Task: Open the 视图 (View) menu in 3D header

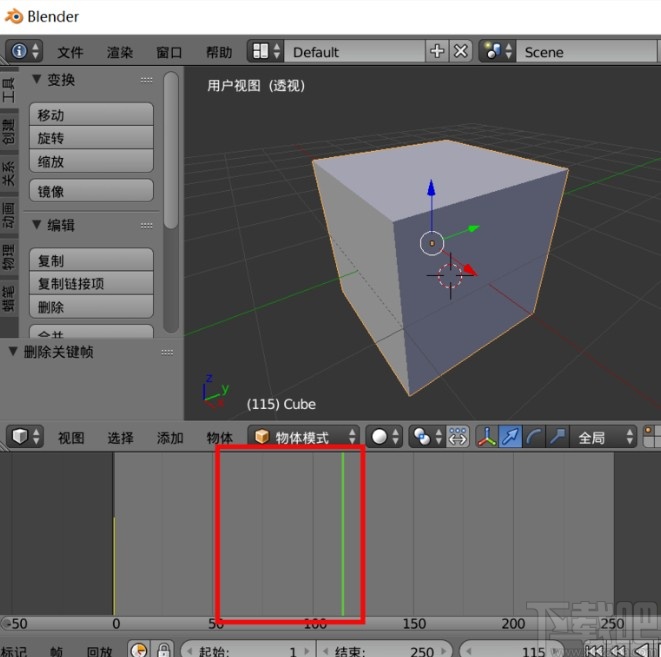Action: click(x=71, y=438)
